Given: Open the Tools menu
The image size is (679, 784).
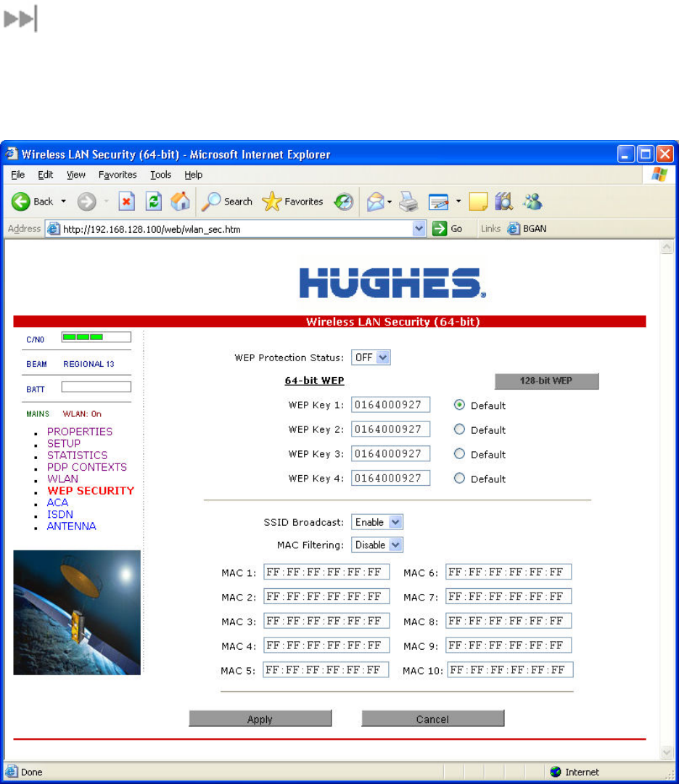Looking at the screenshot, I should tap(160, 175).
